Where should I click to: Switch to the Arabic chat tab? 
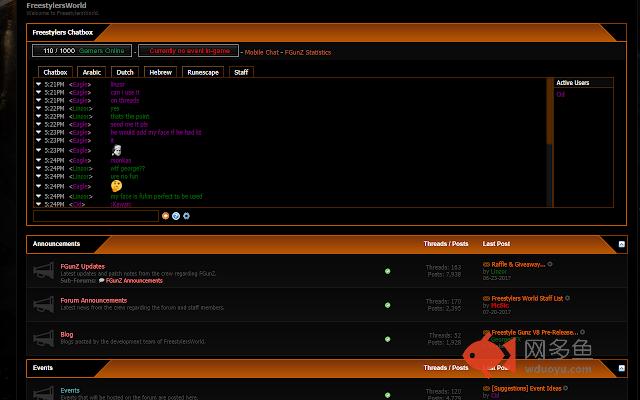coord(91,72)
